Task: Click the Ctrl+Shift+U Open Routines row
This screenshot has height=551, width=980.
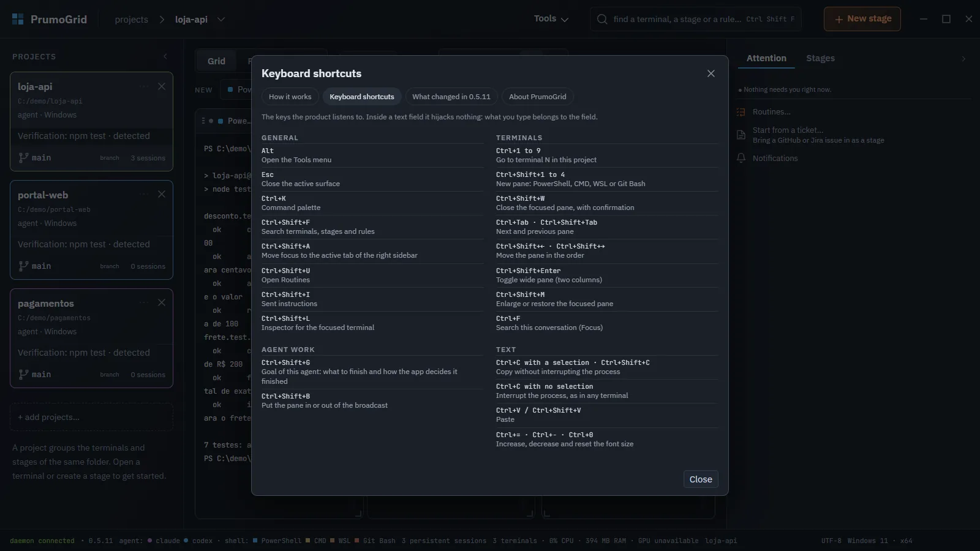Action: coord(372,275)
